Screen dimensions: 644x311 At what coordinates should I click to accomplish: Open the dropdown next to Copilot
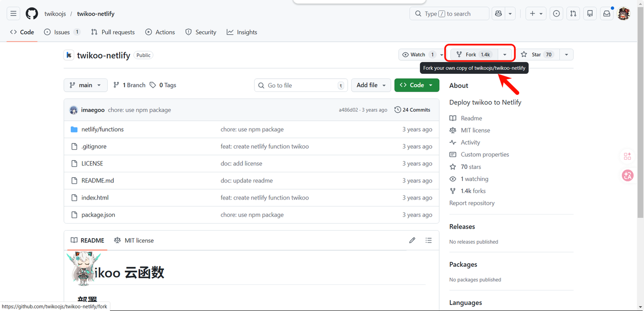510,14
